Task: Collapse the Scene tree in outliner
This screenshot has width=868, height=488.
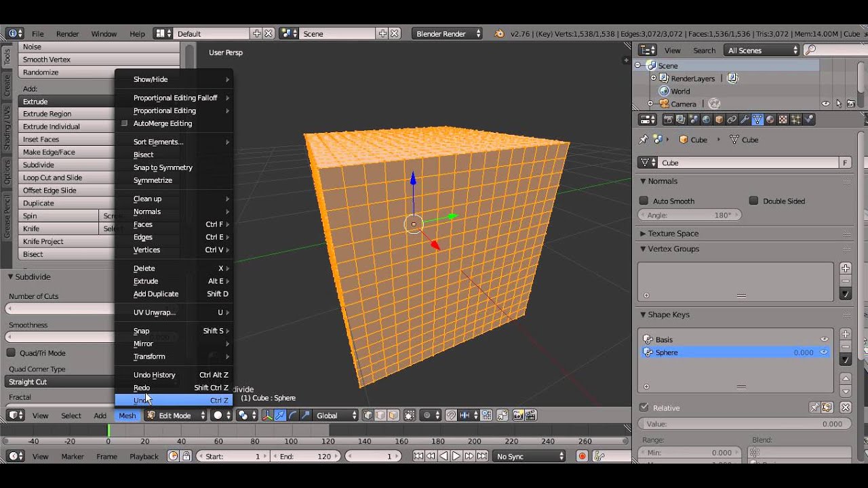Action: (639, 66)
